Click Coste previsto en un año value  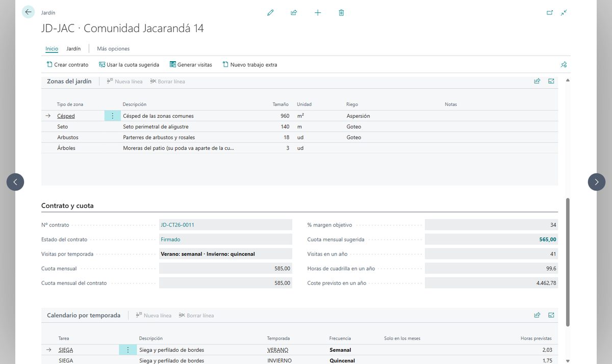pyautogui.click(x=491, y=283)
